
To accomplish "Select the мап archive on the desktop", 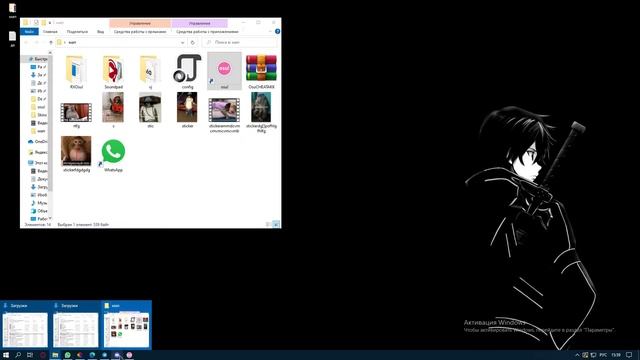I will 12,11.
